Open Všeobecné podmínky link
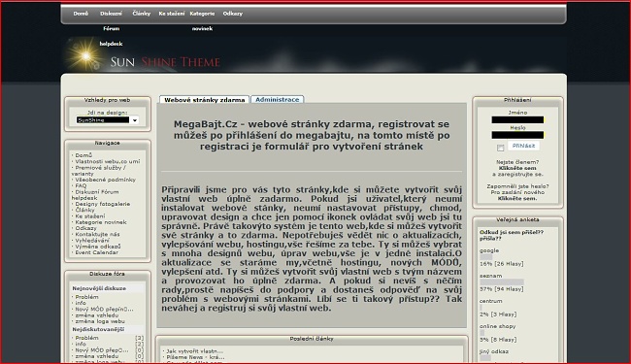The image size is (631, 364). [x=106, y=180]
